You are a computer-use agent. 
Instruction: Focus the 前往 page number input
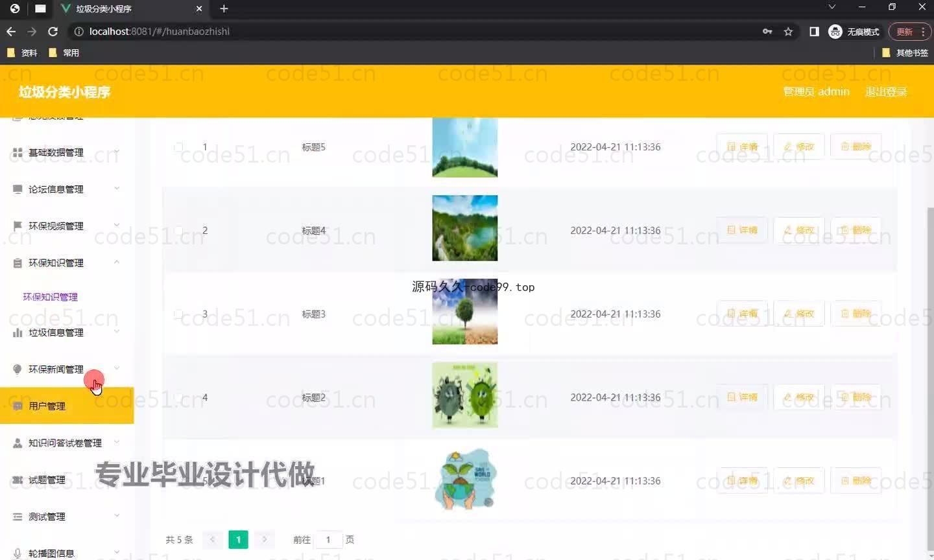tap(328, 539)
